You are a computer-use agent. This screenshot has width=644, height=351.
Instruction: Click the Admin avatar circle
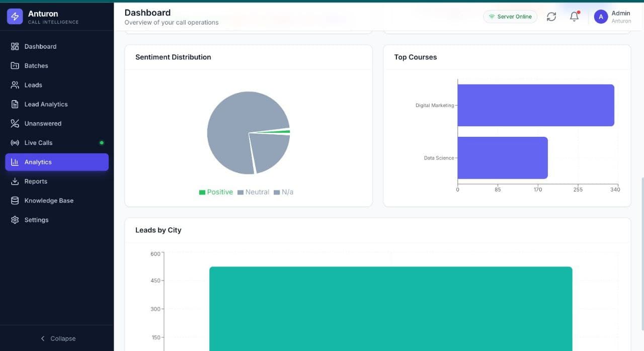[x=601, y=17]
